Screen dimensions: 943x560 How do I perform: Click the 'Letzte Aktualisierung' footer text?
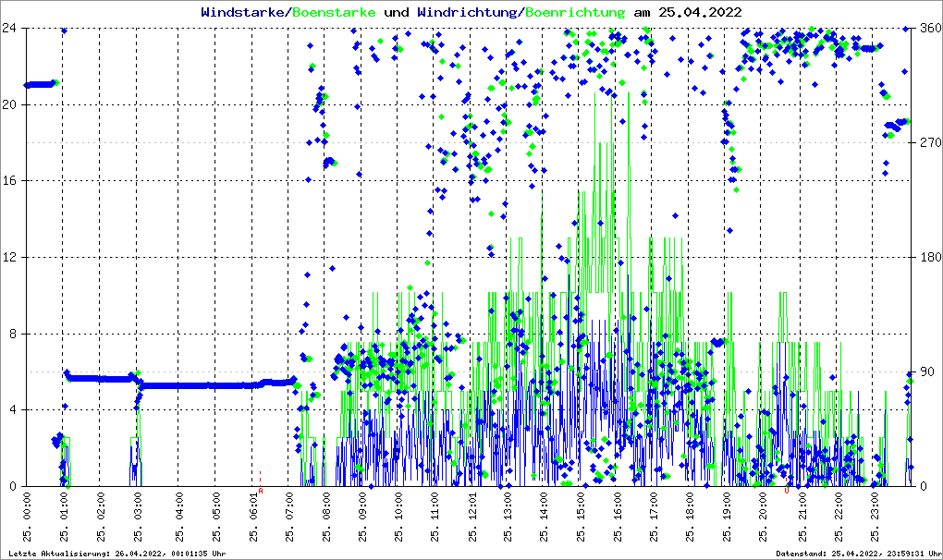[x=116, y=554]
